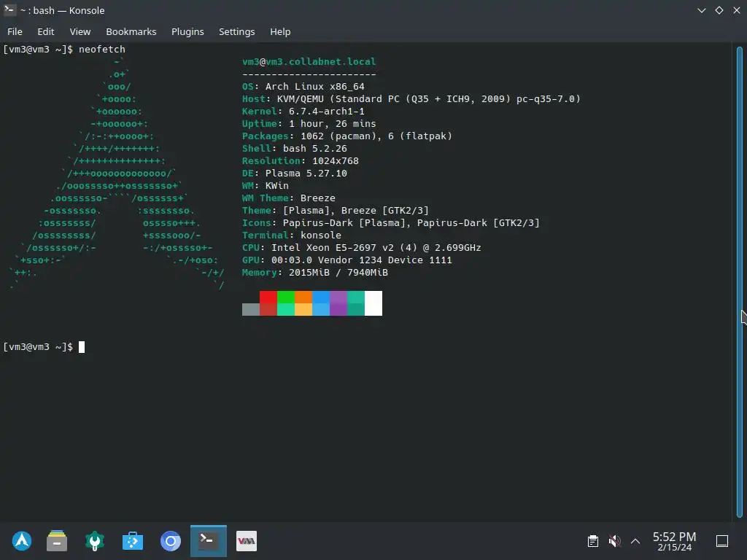Expand hidden system tray icons arrow
Image resolution: width=747 pixels, height=560 pixels.
click(635, 541)
